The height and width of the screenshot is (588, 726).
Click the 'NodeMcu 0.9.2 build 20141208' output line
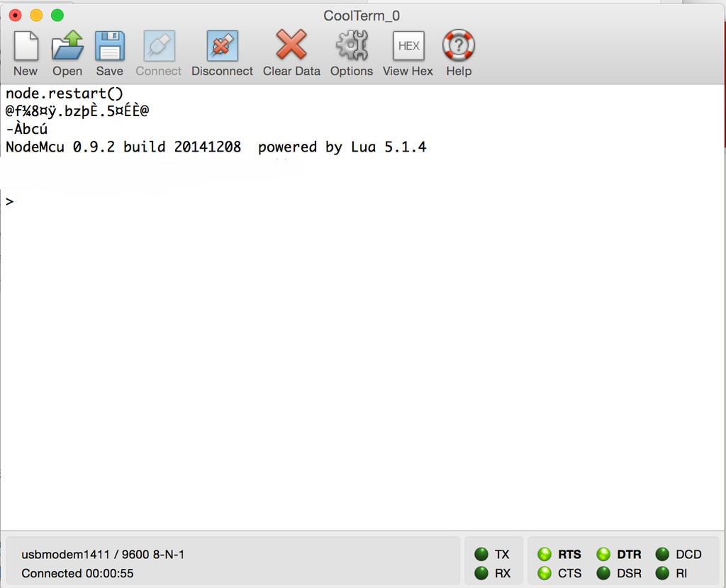coord(216,147)
